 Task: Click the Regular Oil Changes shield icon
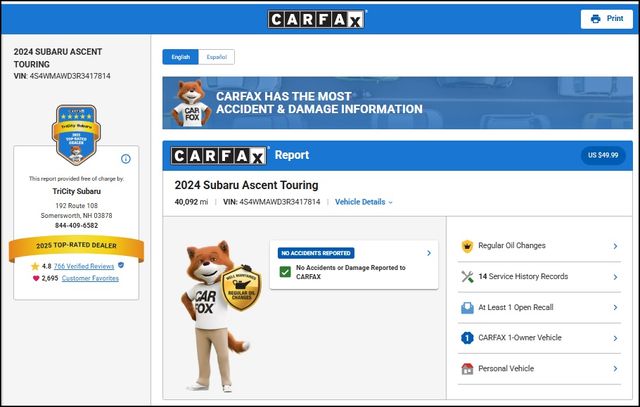pyautogui.click(x=467, y=246)
